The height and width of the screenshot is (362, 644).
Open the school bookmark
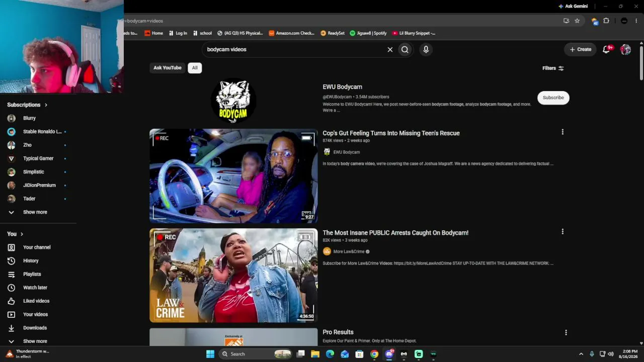point(202,33)
